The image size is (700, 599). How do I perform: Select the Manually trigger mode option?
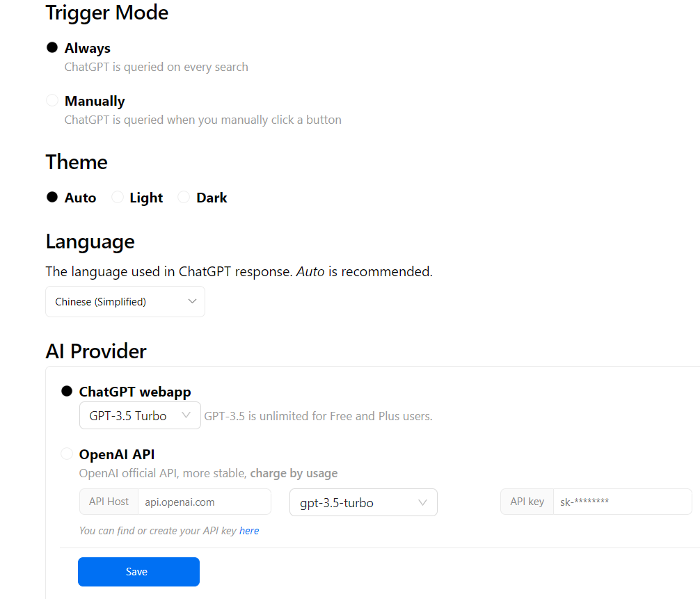coord(52,100)
